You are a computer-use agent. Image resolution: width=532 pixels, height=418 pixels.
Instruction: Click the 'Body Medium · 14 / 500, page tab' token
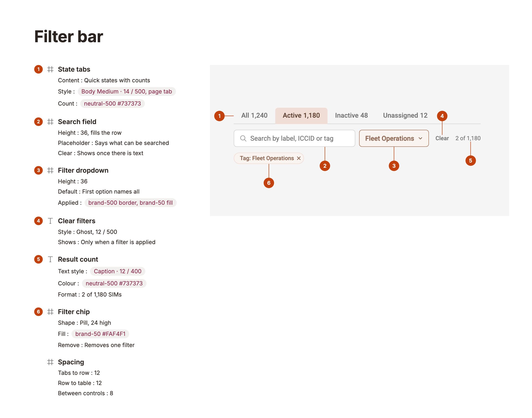(x=126, y=91)
